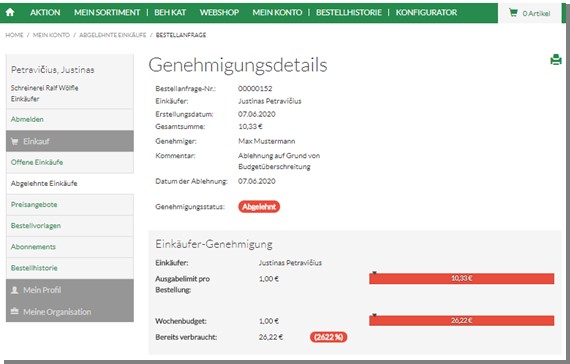Open MEIN SORTIMENT in the top navigation
Image resolution: width=570 pixels, height=364 pixels.
click(107, 12)
